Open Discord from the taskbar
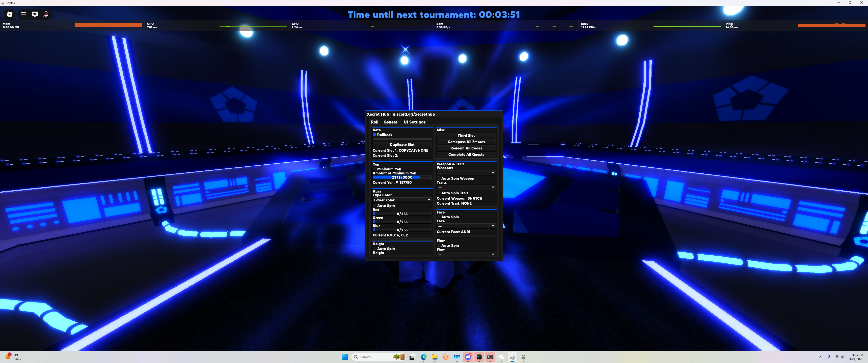The height and width of the screenshot is (363, 868). click(x=468, y=357)
